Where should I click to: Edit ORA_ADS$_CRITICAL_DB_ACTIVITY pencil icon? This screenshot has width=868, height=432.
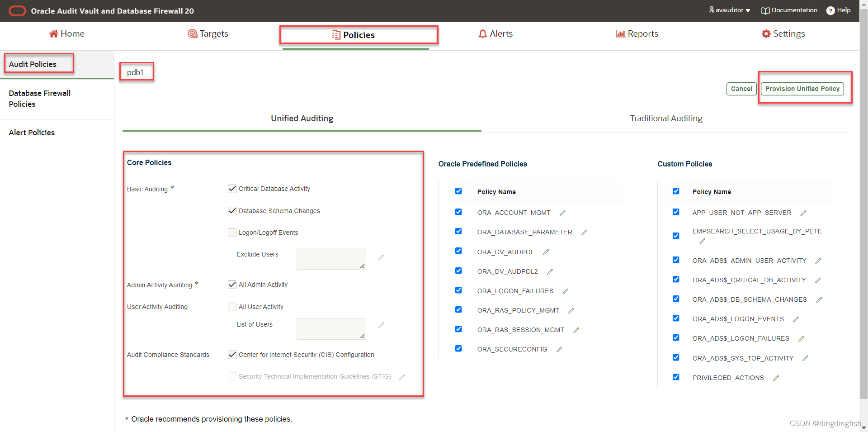818,280
